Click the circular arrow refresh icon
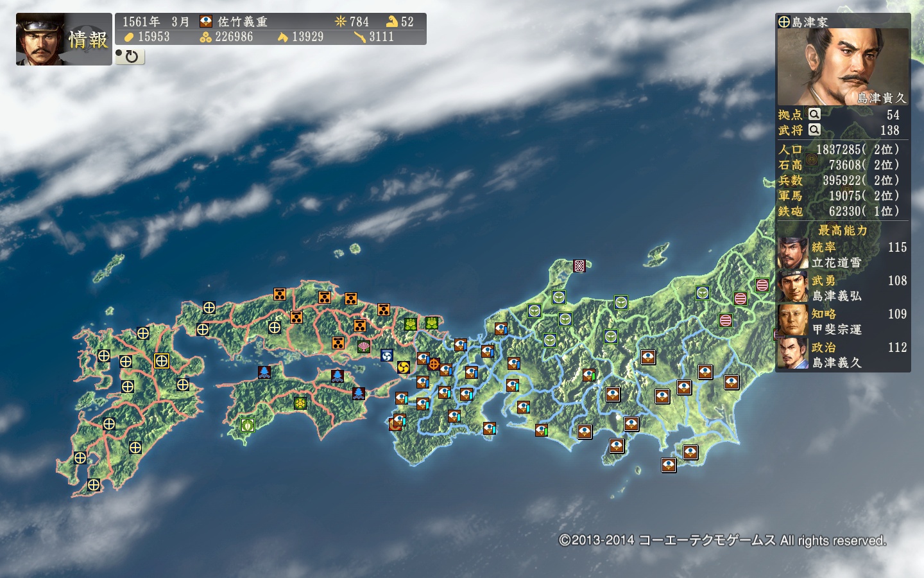Screen dimensions: 924x578 pyautogui.click(x=130, y=57)
